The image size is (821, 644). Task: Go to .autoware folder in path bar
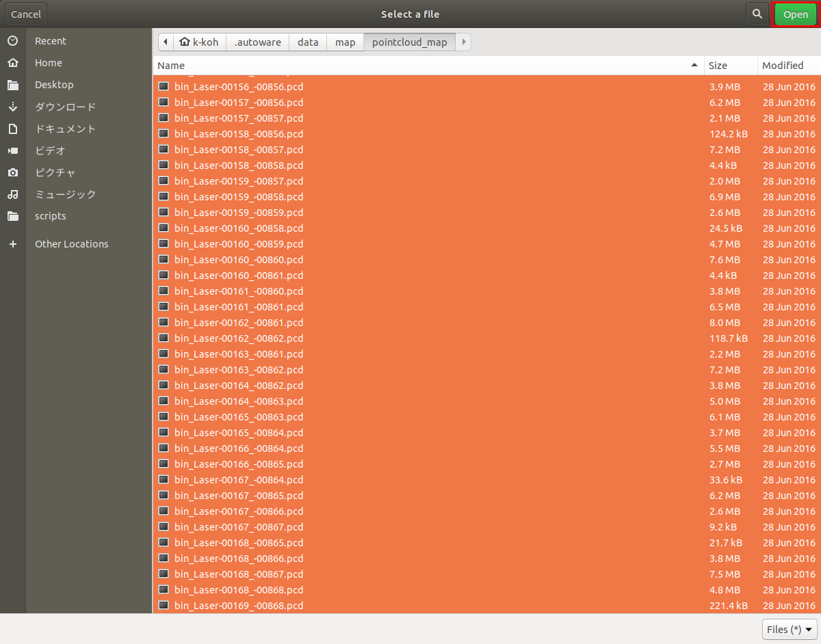click(x=257, y=42)
